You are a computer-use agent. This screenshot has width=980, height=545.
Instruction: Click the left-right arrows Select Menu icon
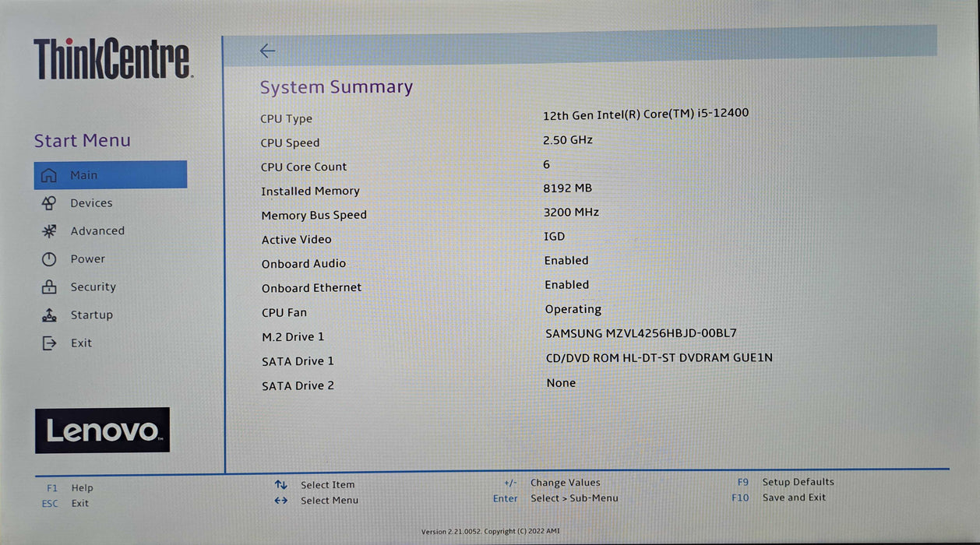[x=281, y=501]
